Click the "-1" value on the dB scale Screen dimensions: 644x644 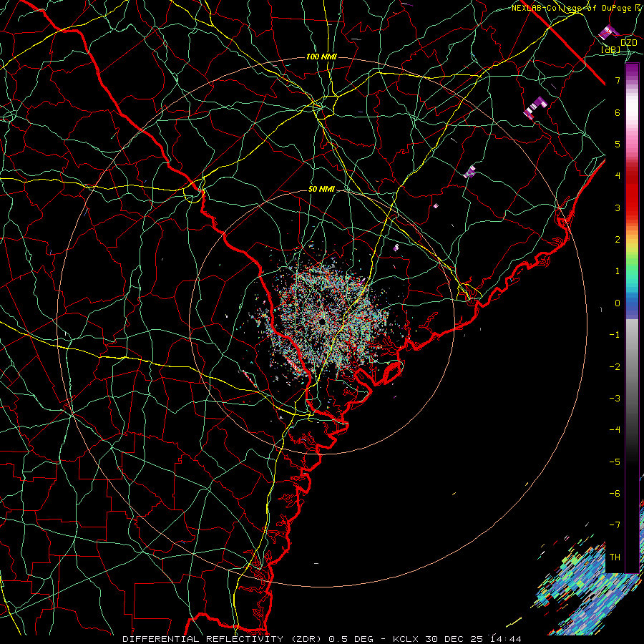pyautogui.click(x=615, y=335)
